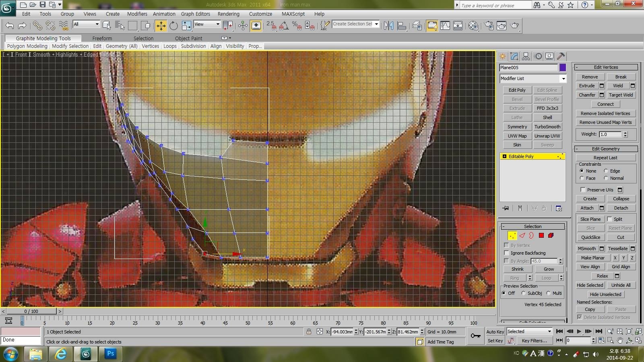The width and height of the screenshot is (644, 362).
Task: Click the Set Key mode key icon
Action: click(x=476, y=336)
